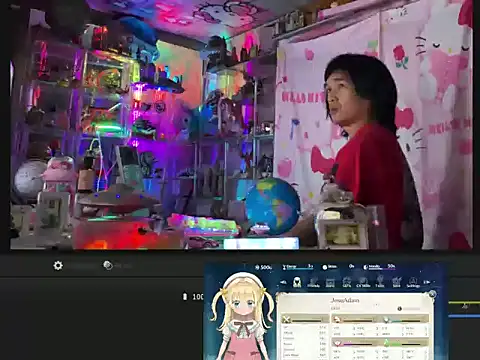
Task: Click the right arrow of the game menu bar
Action: [x=427, y=282]
